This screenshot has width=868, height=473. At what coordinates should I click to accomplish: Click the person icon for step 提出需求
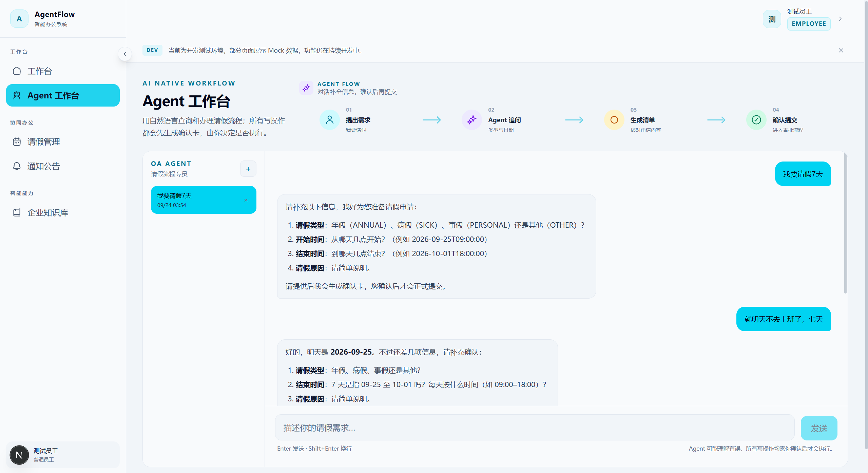[329, 120]
